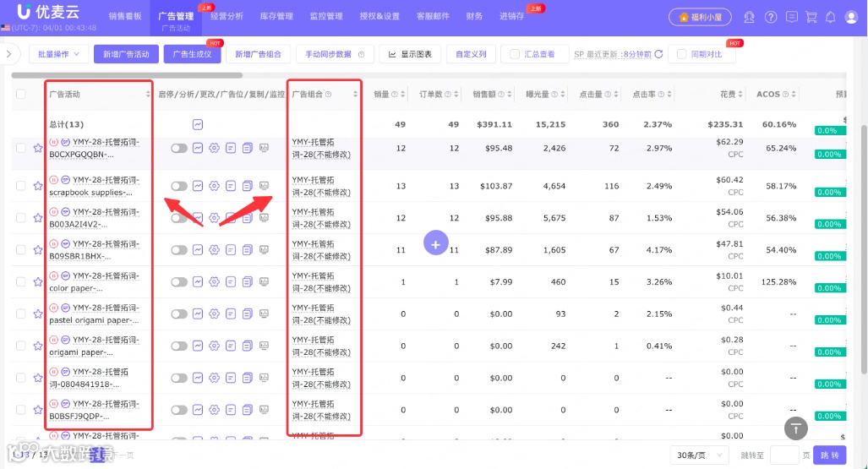Open the notification bell

point(830,17)
